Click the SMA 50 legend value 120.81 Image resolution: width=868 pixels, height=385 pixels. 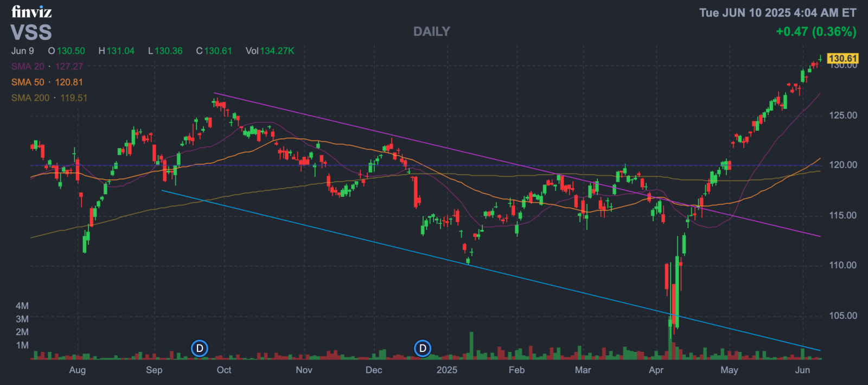pyautogui.click(x=69, y=82)
